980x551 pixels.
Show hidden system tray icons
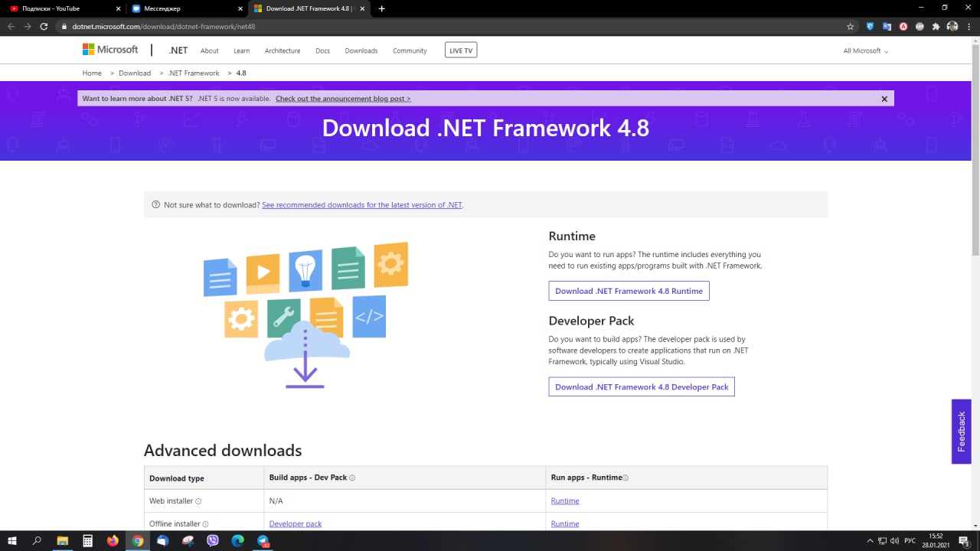869,541
